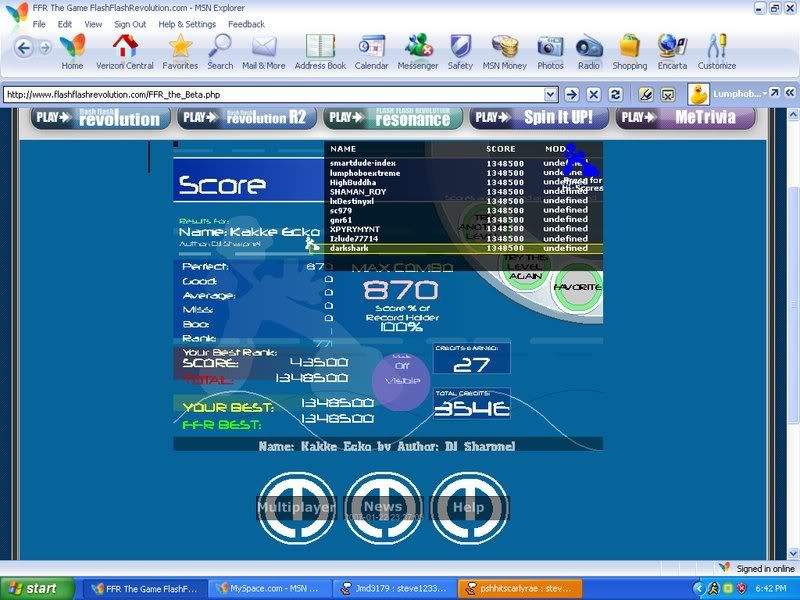
Task: Click the Mail & More envelope icon
Action: tap(262, 51)
